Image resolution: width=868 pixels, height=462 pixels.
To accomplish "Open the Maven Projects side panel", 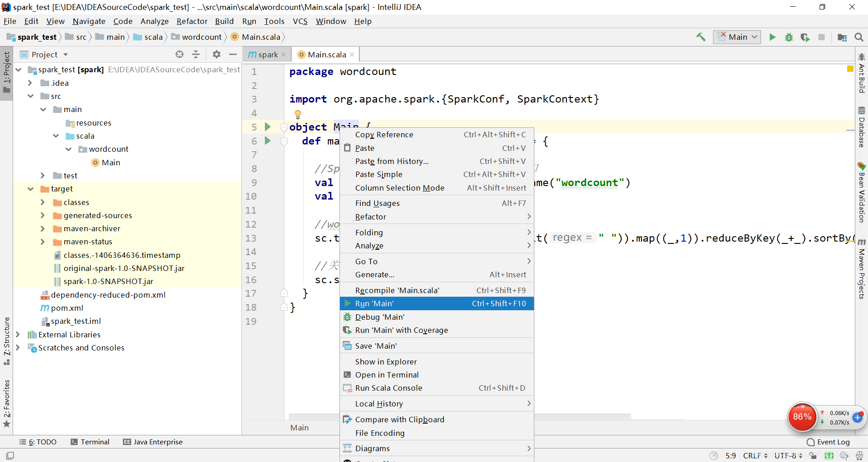I will [862, 269].
